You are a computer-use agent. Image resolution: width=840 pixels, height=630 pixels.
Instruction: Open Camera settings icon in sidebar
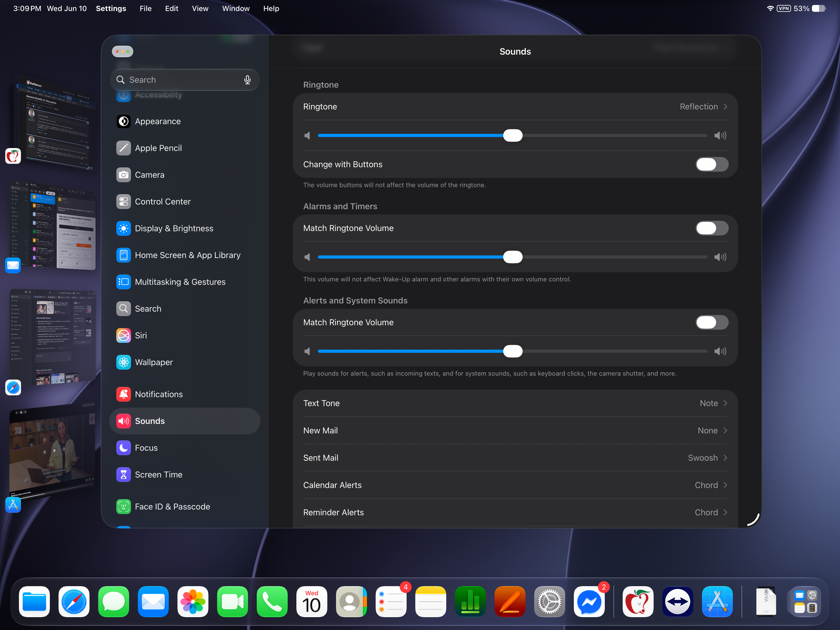pos(123,175)
